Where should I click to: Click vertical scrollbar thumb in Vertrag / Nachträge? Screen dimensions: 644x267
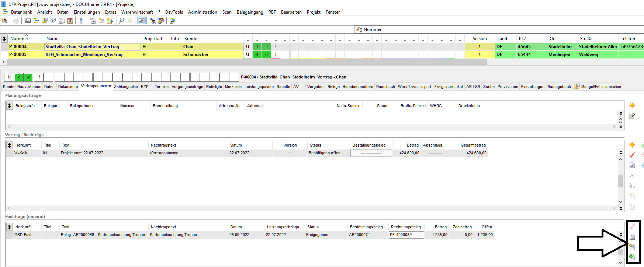tap(621, 180)
